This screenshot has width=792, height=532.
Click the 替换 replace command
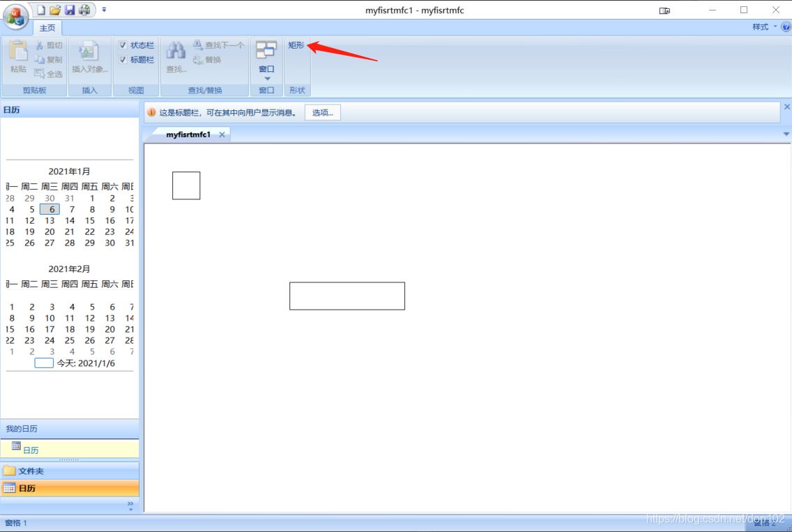[x=208, y=60]
